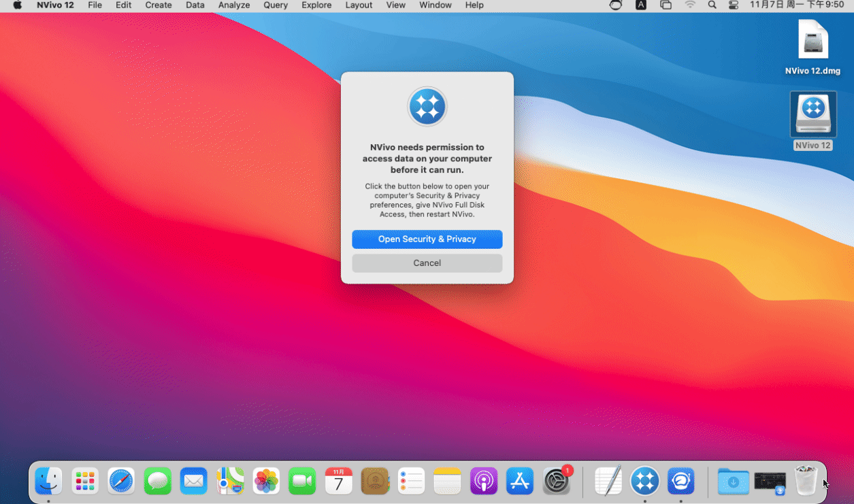Open System Preferences from the Dock
854x504 pixels.
[x=557, y=482]
